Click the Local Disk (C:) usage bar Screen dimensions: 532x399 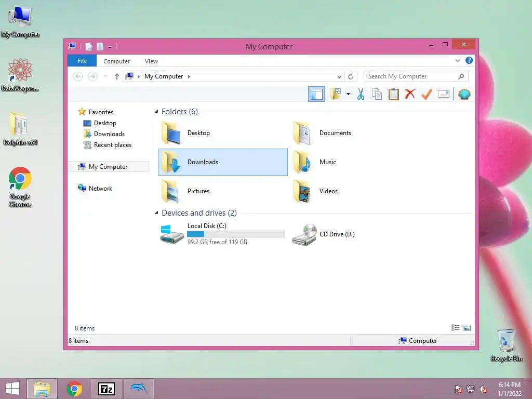pyautogui.click(x=236, y=234)
